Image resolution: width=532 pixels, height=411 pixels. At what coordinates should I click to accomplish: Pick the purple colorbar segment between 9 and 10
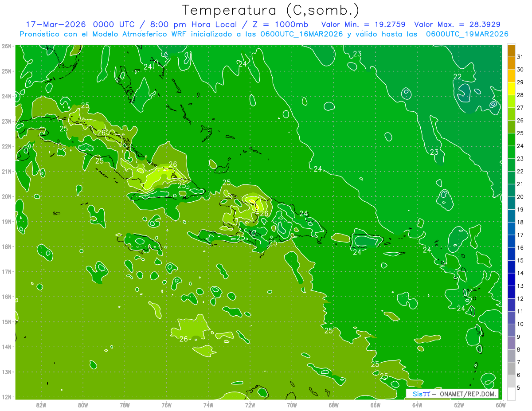tap(511, 330)
